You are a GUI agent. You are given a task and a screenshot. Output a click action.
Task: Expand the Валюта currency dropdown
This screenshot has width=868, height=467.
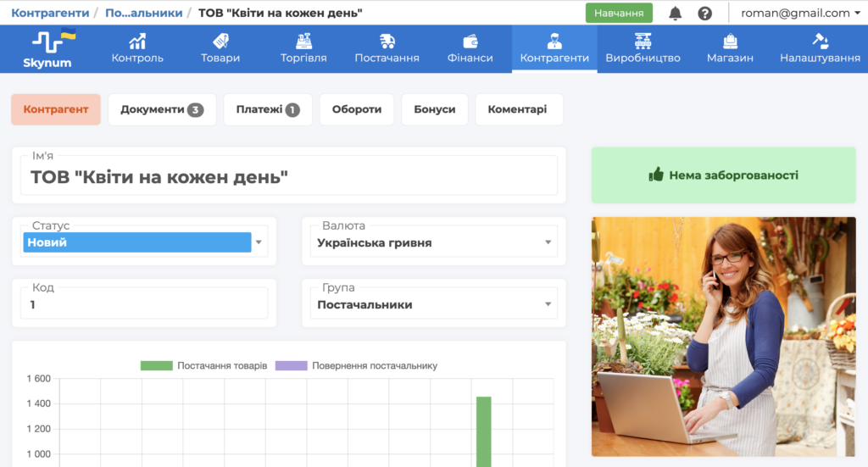[433, 242]
